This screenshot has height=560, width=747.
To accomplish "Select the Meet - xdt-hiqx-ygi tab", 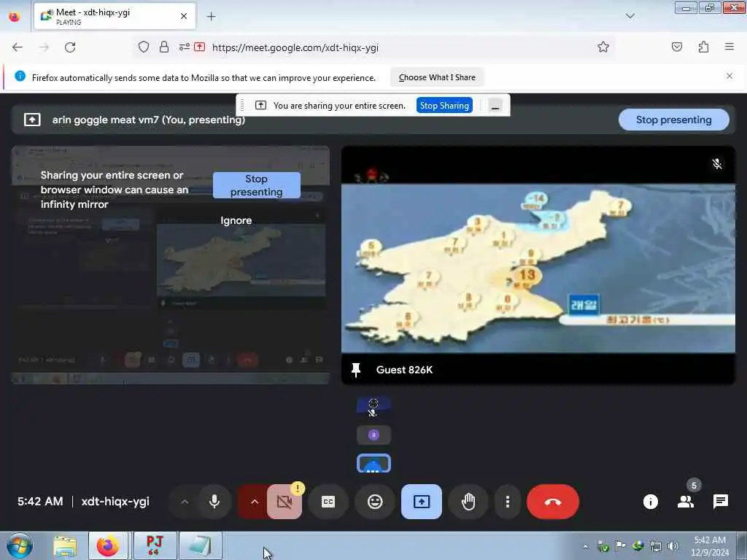I will (x=115, y=16).
